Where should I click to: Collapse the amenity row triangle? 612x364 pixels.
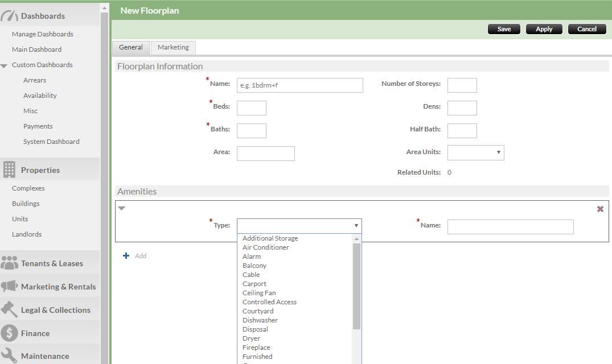click(121, 209)
